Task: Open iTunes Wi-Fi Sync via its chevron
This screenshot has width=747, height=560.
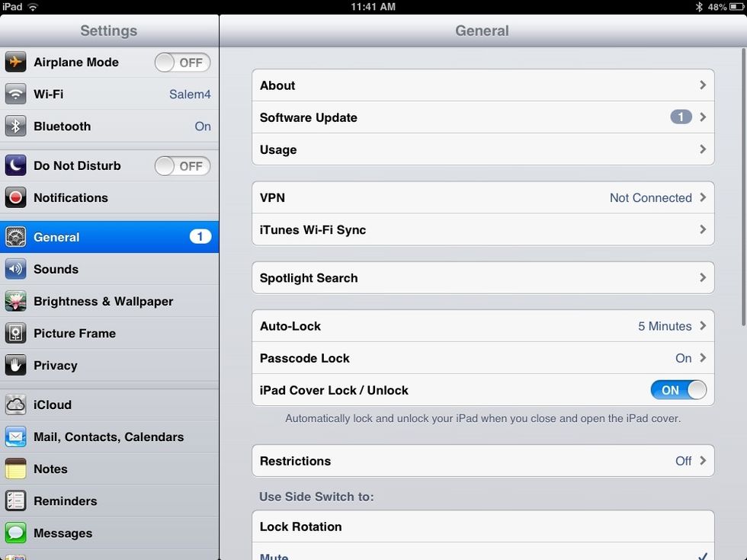Action: (703, 229)
